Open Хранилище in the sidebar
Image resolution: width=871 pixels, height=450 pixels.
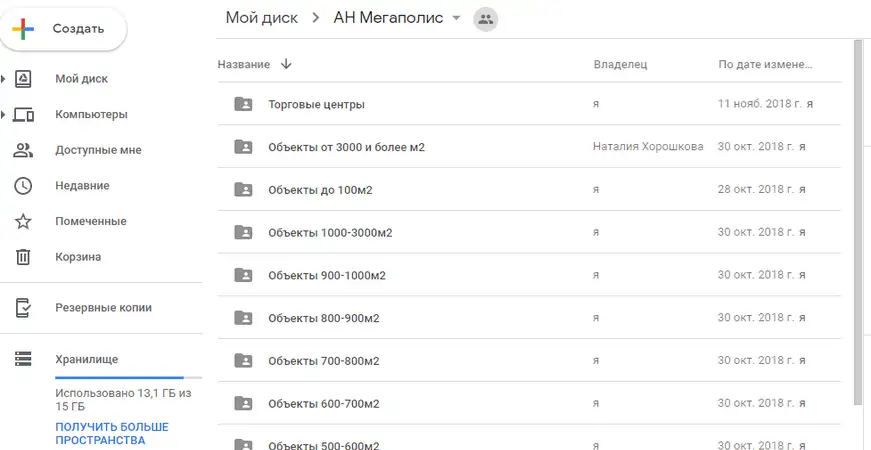point(87,359)
